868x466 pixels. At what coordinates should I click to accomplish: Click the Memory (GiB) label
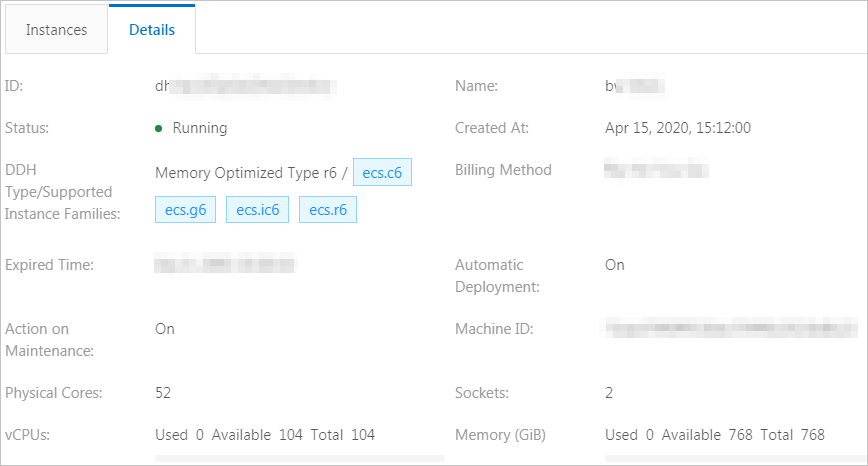(x=500, y=434)
